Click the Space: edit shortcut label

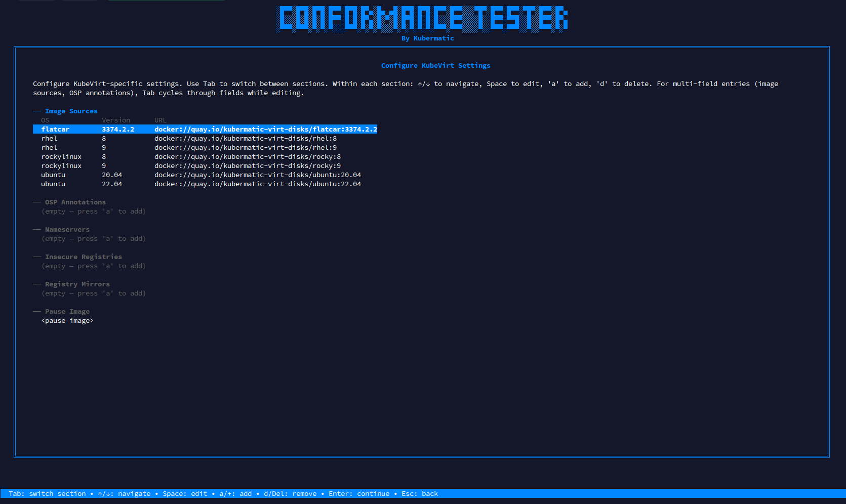click(x=185, y=493)
